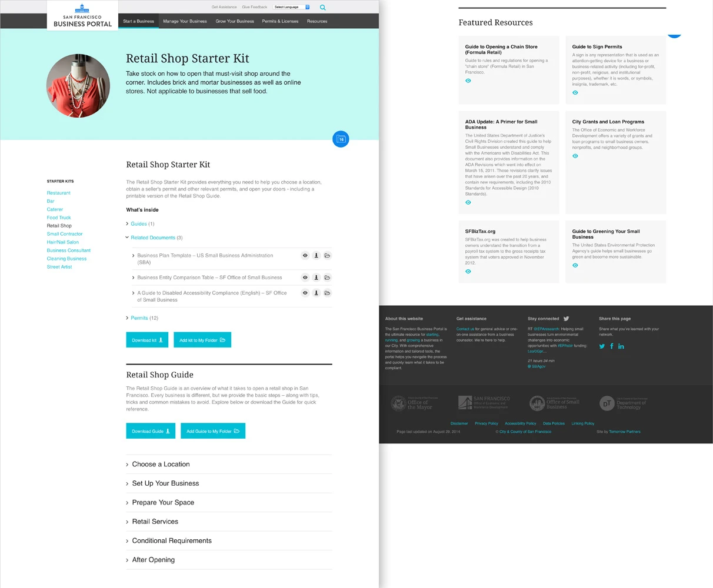
Task: Share this page on Facebook
Action: point(611,346)
